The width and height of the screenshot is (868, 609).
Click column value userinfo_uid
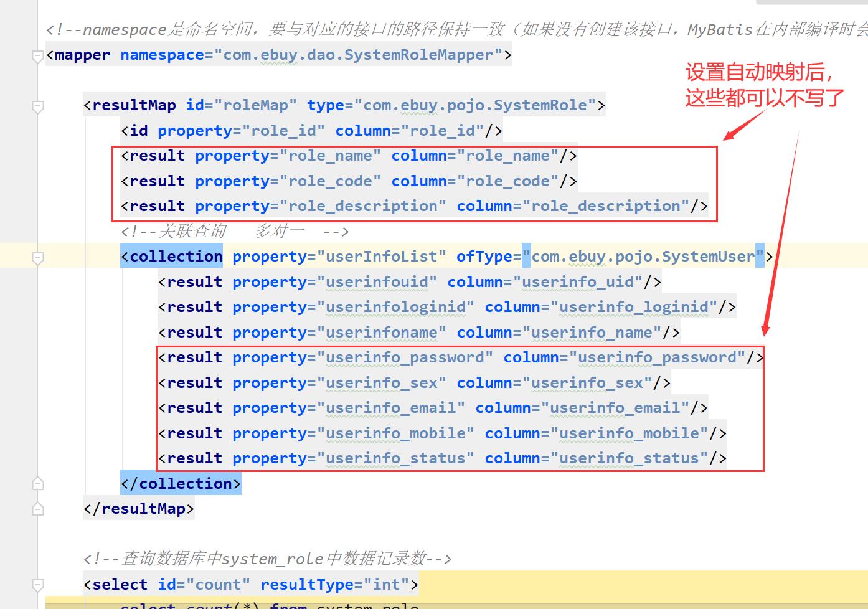point(578,282)
